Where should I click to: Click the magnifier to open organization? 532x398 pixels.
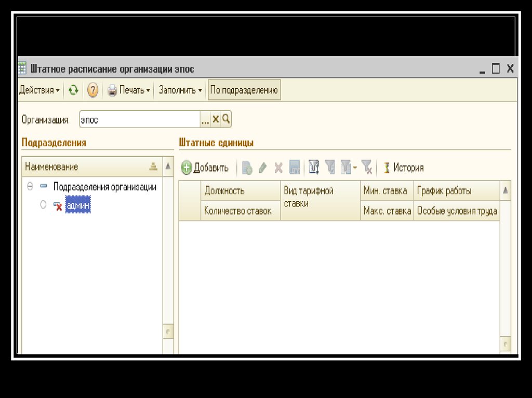click(x=226, y=119)
